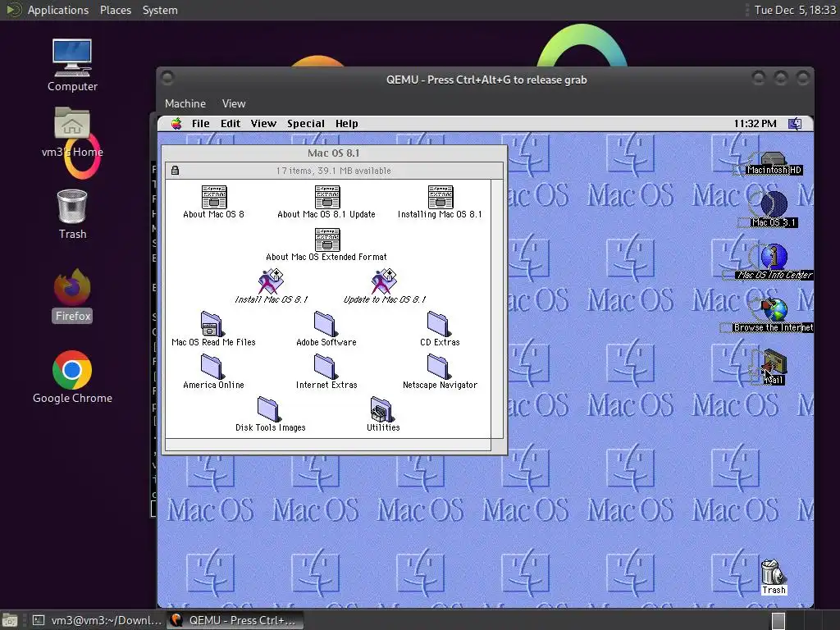This screenshot has height=630, width=840.
Task: Open the QEMU View menu
Action: tap(234, 103)
